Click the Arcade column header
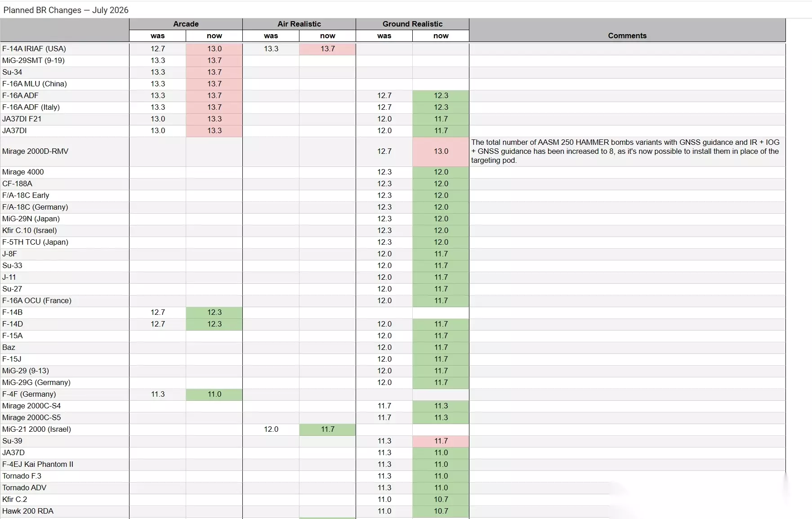This screenshot has height=519, width=812. pyautogui.click(x=186, y=24)
